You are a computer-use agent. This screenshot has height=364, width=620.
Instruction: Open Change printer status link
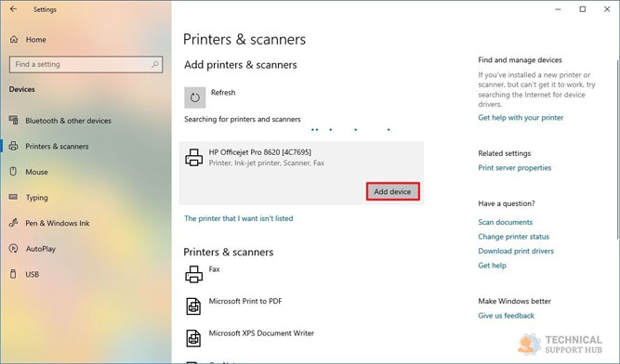[x=514, y=237]
